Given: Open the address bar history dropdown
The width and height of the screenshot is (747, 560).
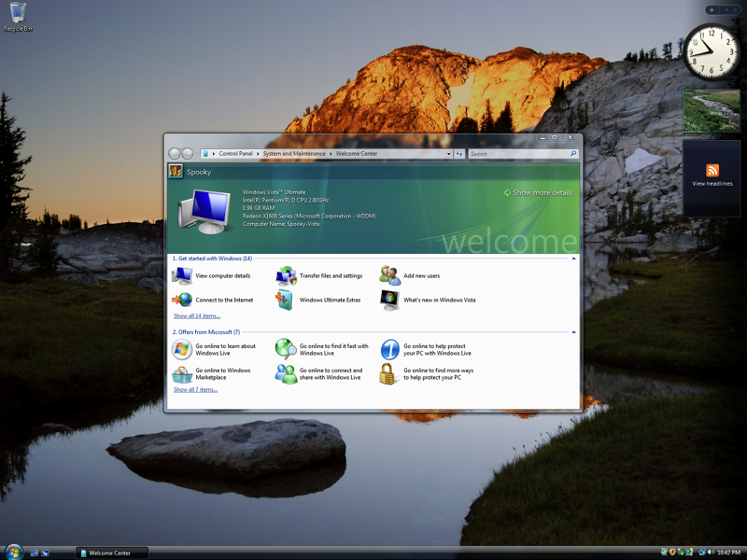Looking at the screenshot, I should (448, 154).
